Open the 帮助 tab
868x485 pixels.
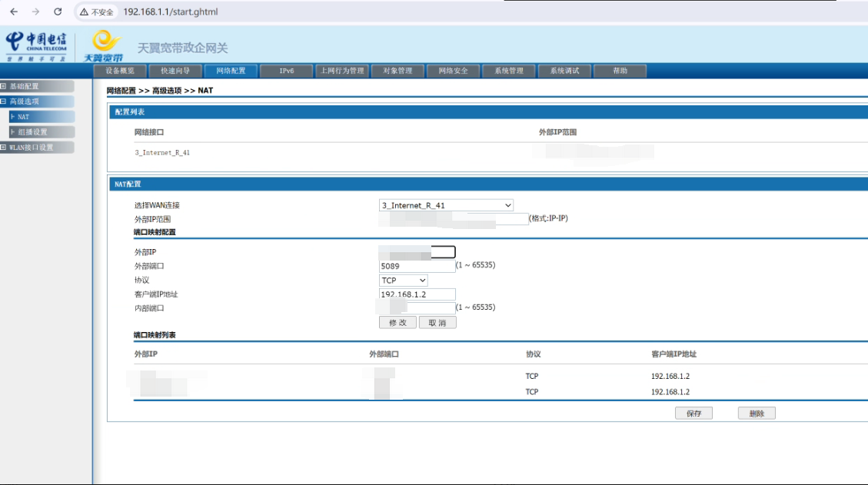[x=620, y=71]
